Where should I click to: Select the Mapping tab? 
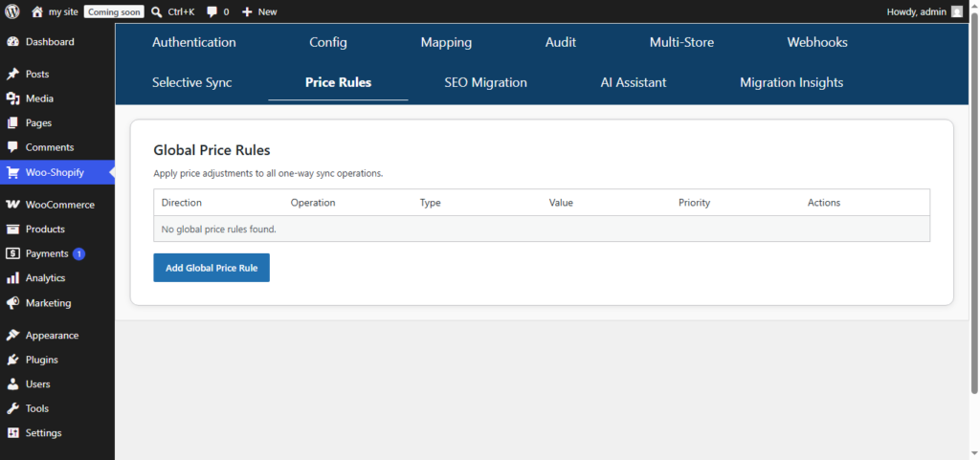click(x=446, y=42)
